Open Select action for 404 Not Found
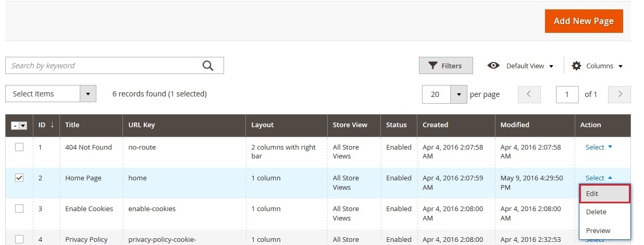 598,148
